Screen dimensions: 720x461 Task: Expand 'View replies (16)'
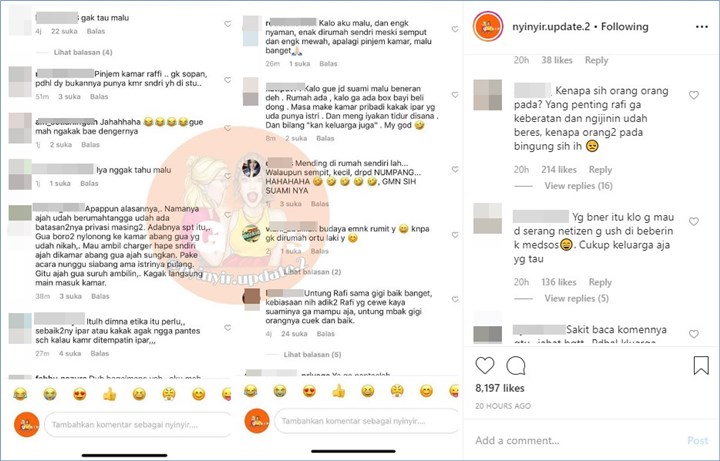coord(578,186)
